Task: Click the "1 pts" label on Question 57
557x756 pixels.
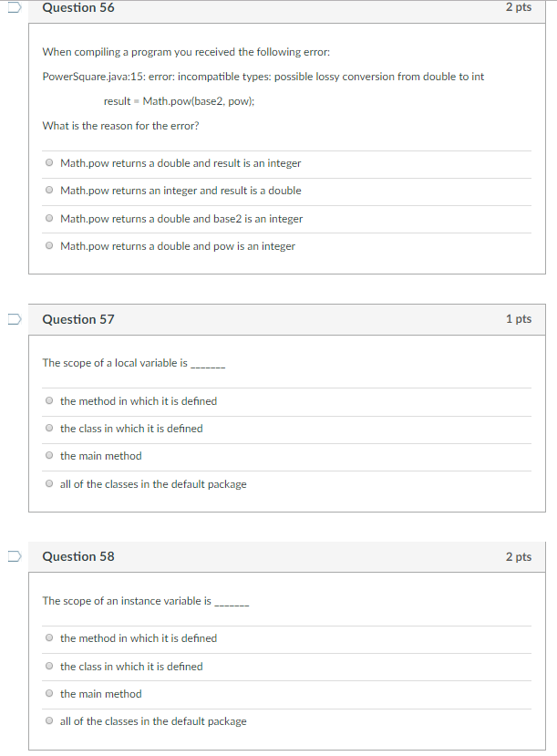Action: pyautogui.click(x=519, y=319)
